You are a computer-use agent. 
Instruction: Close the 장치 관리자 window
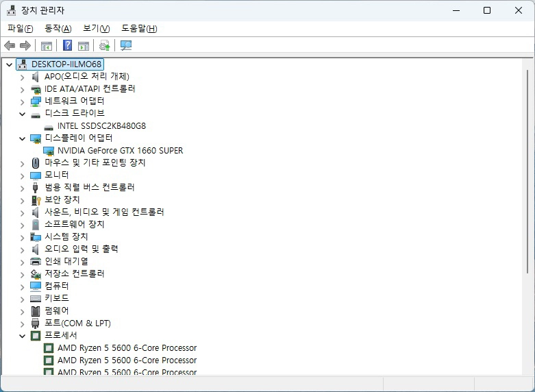coord(519,10)
